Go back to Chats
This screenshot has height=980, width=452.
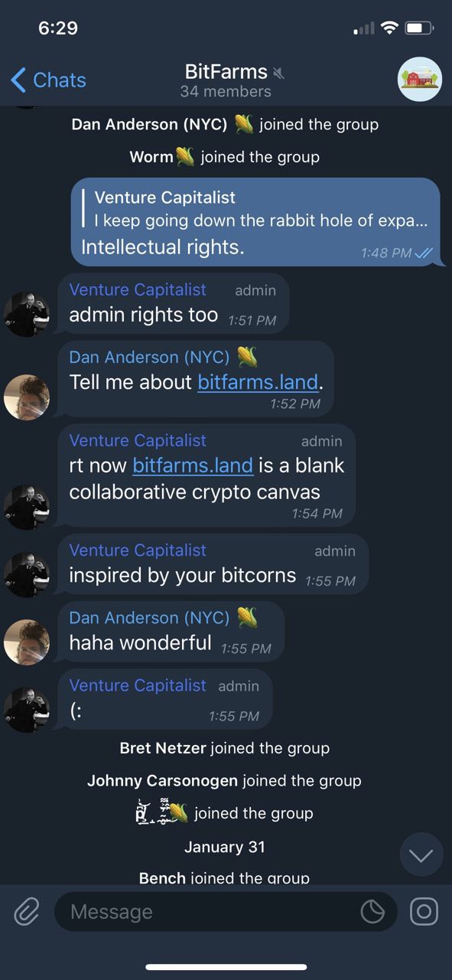pyautogui.click(x=48, y=80)
